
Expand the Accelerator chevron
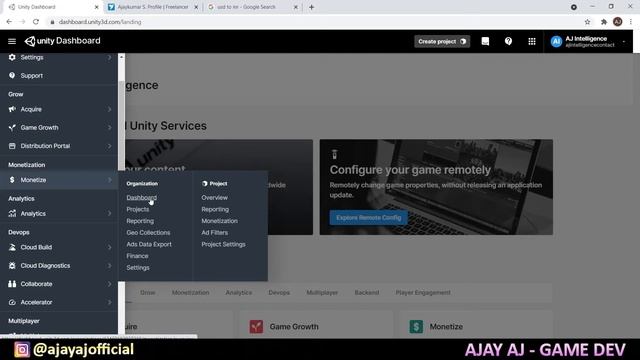tap(109, 302)
